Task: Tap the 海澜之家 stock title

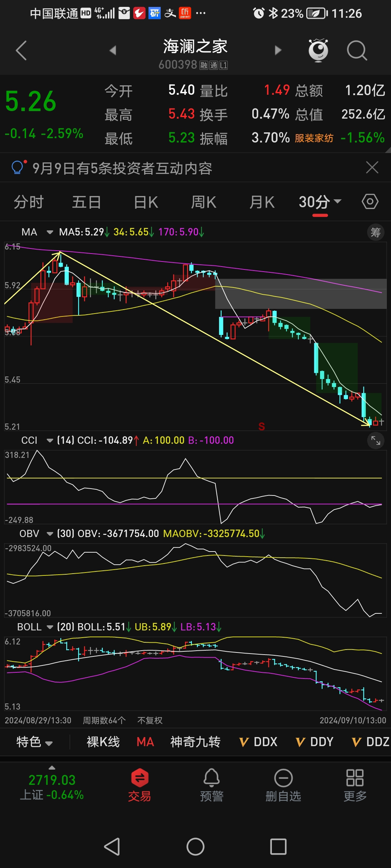Action: pyautogui.click(x=195, y=46)
